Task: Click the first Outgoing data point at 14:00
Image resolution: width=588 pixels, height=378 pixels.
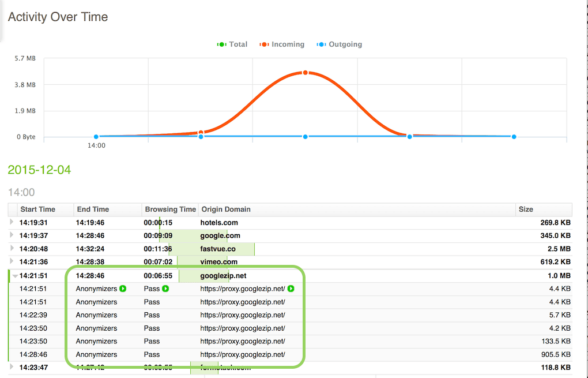Action: point(96,137)
